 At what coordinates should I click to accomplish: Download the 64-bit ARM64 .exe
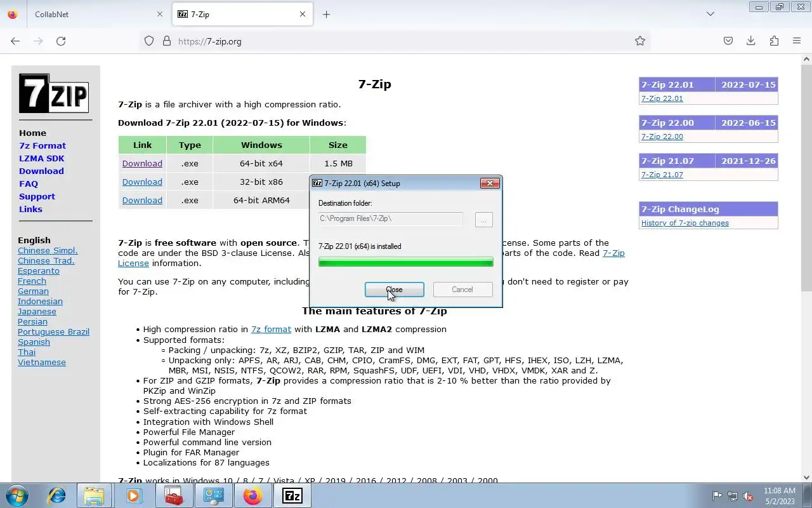pos(142,200)
